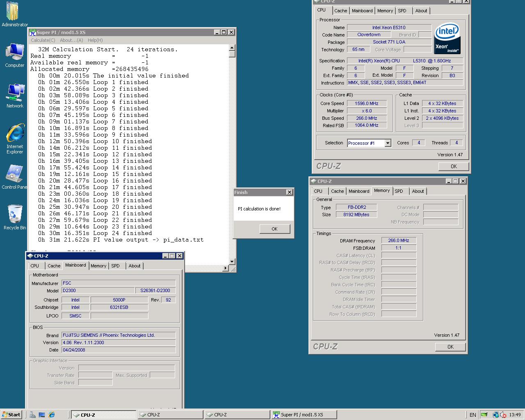This screenshot has width=525, height=420.
Task: Activate the third CPU-Z taskbar button
Action: tap(237, 415)
